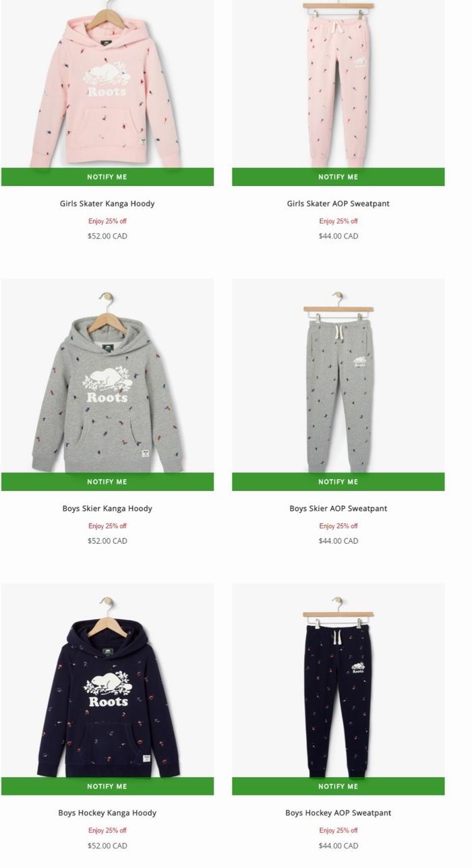Open the Boys Skier AOP Sweatpant title link
Screen dimensions: 472x868
tap(338, 508)
